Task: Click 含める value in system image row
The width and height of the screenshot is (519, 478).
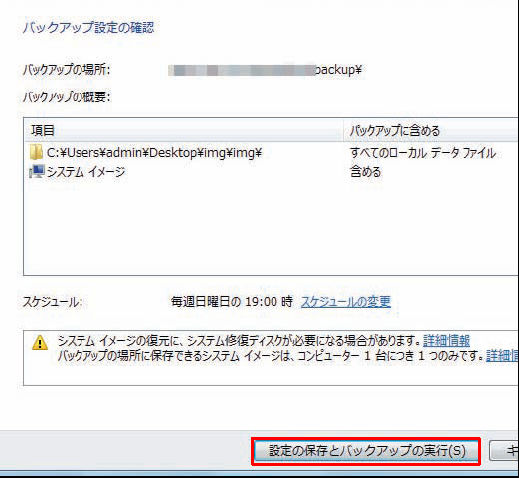Action: [365, 172]
